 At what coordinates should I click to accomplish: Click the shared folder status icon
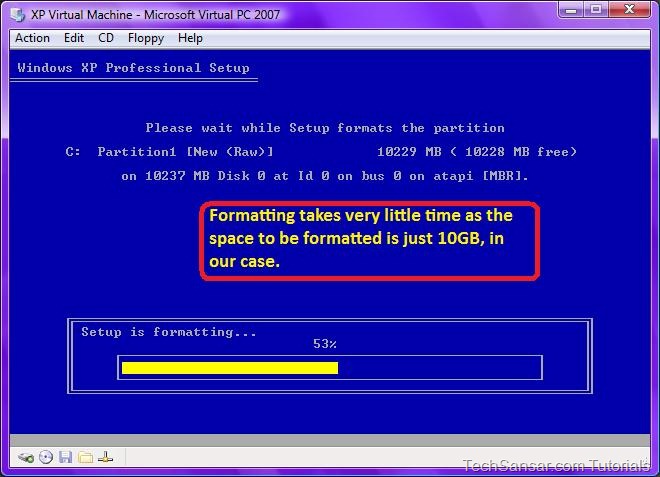(x=85, y=457)
